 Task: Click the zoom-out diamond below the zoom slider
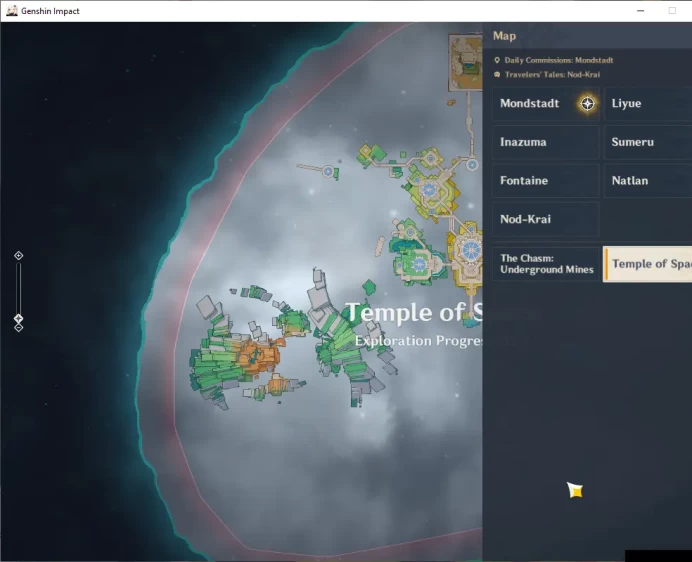click(x=19, y=328)
